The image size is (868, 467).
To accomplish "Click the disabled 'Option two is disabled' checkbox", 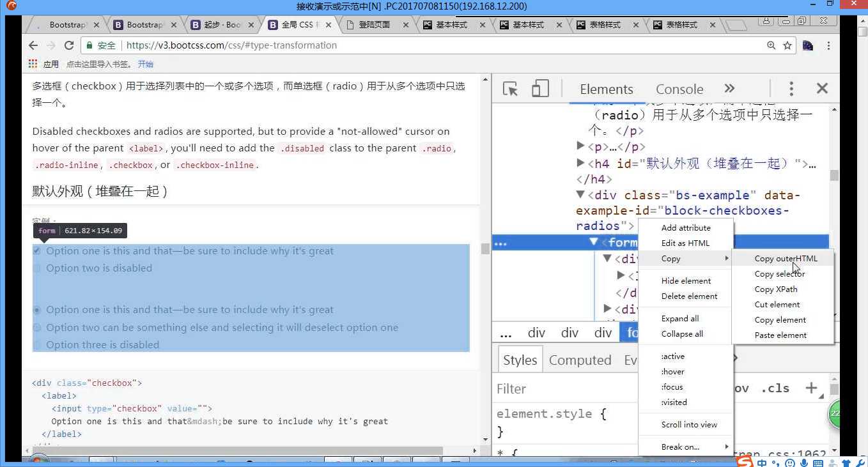I will point(37,268).
